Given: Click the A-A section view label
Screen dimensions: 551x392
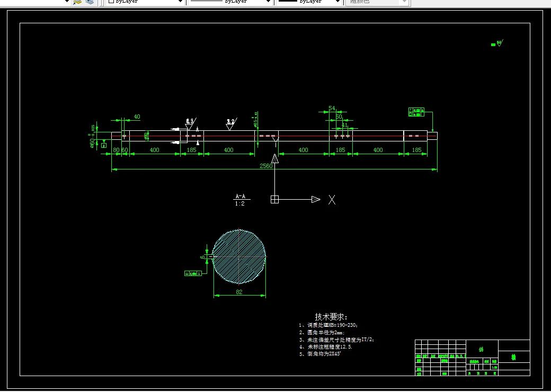Looking at the screenshot, I should click(241, 197).
